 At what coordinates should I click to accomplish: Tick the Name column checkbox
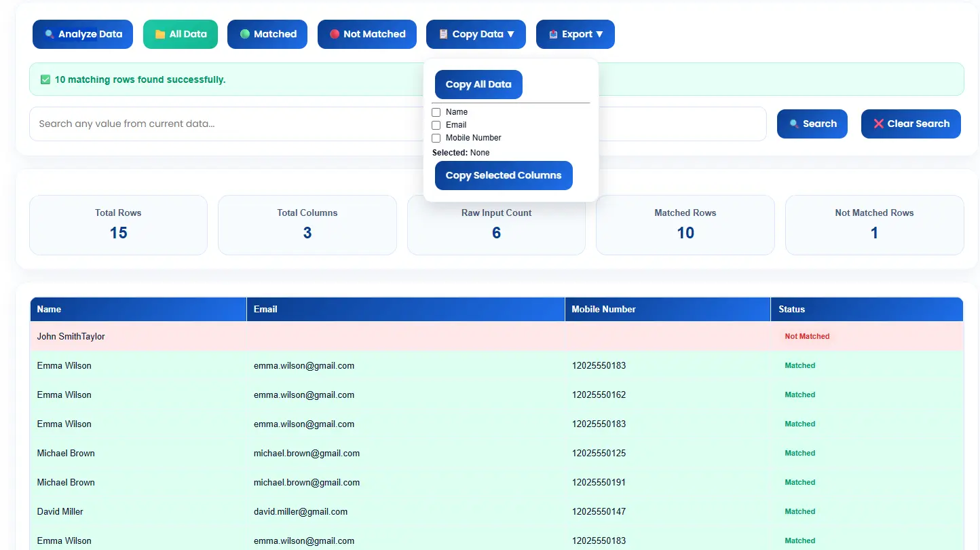coord(436,112)
